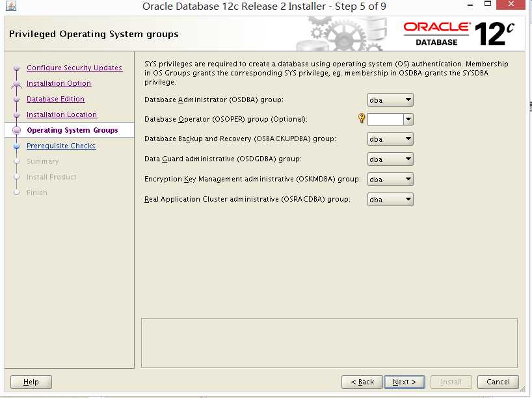Image resolution: width=532 pixels, height=398 pixels.
Task: Click the Database Operator (OSOPER) group label
Action: tap(226, 119)
